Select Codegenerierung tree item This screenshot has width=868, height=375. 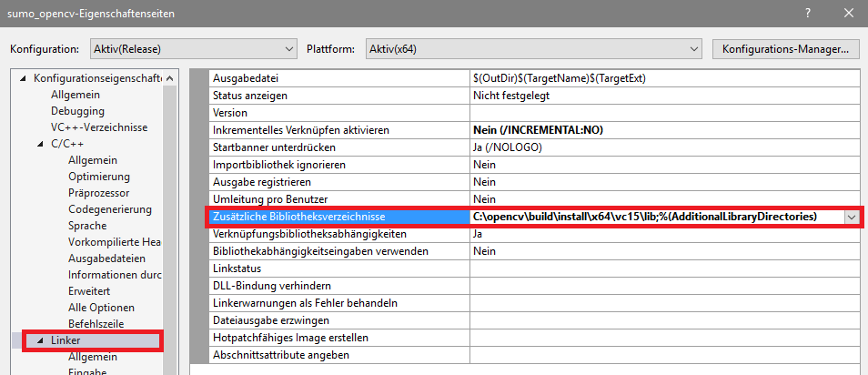tap(109, 209)
